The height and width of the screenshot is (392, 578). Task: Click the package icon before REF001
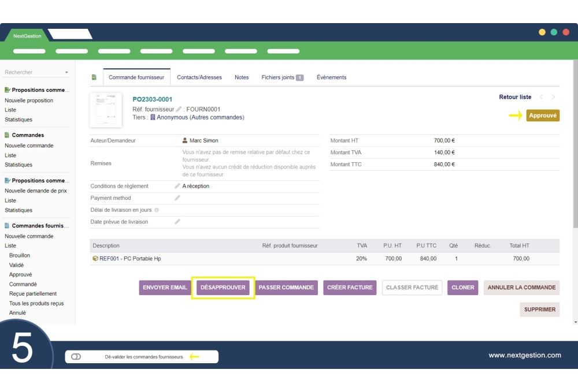(x=94, y=258)
